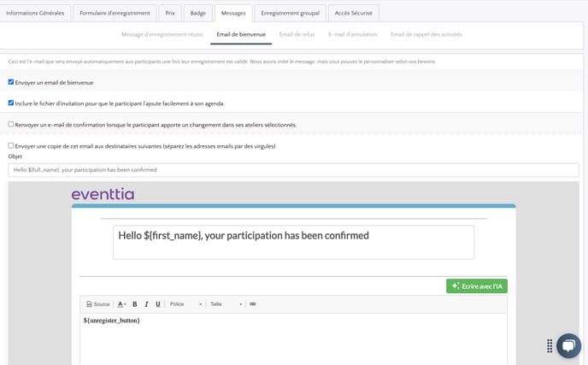Click the dotted grip handle beside chat

pos(550,346)
